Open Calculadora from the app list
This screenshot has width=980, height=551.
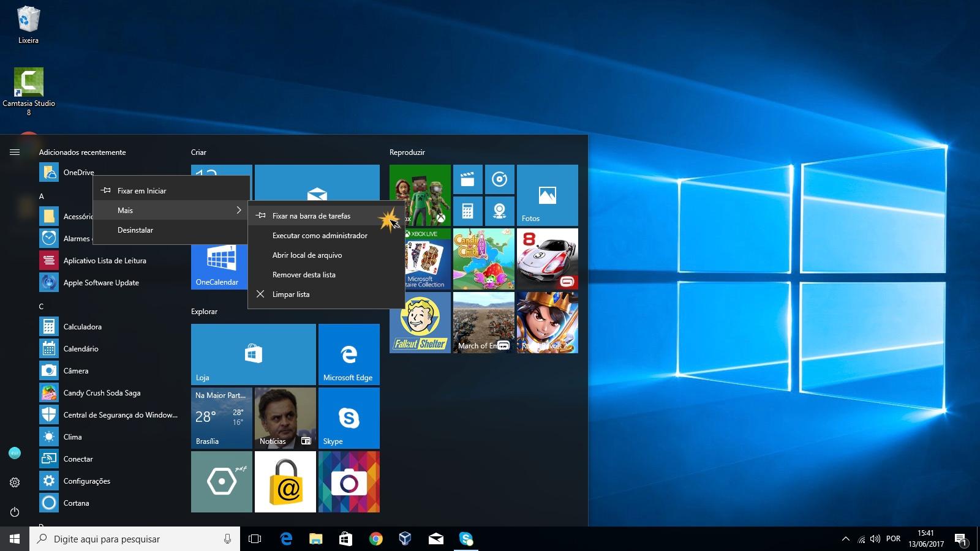coord(83,327)
